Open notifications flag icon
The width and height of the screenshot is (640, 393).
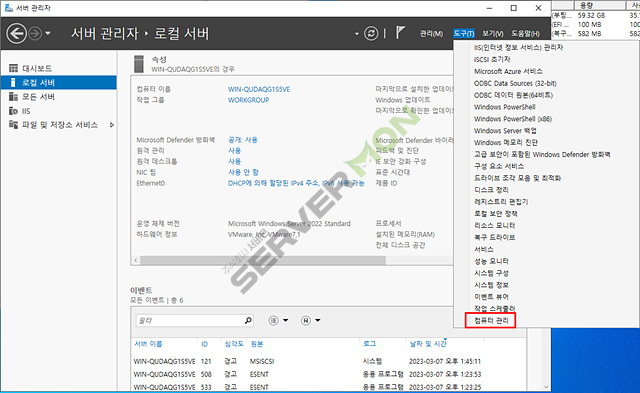400,33
